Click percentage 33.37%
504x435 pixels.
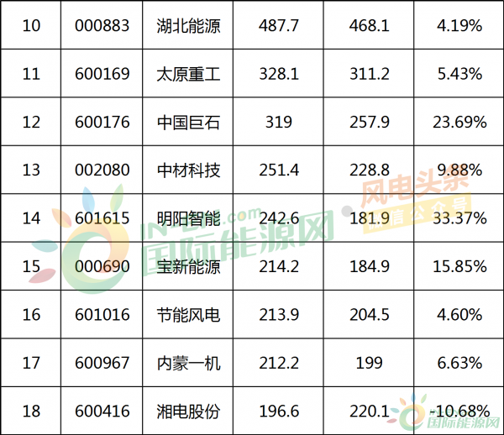pyautogui.click(x=459, y=218)
